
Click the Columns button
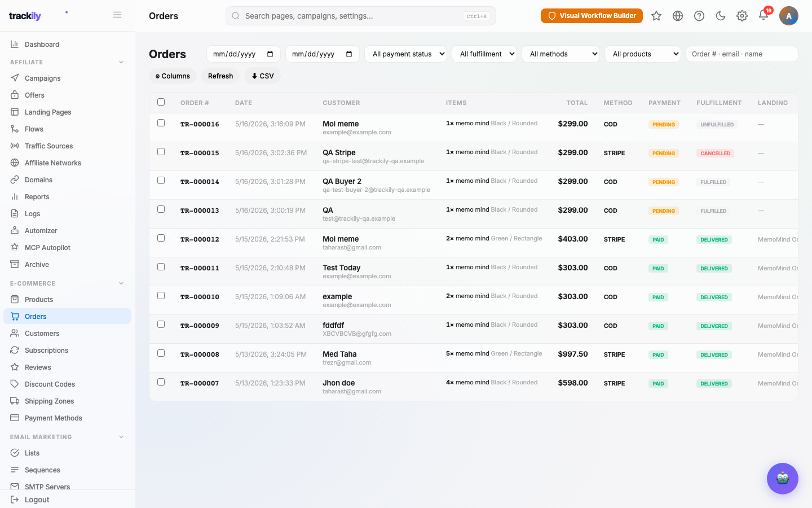[173, 76]
